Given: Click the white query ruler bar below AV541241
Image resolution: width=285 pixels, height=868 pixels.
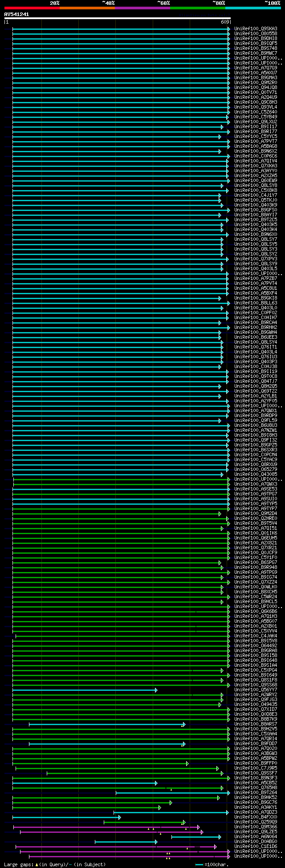Looking at the screenshot, I should (117, 18).
